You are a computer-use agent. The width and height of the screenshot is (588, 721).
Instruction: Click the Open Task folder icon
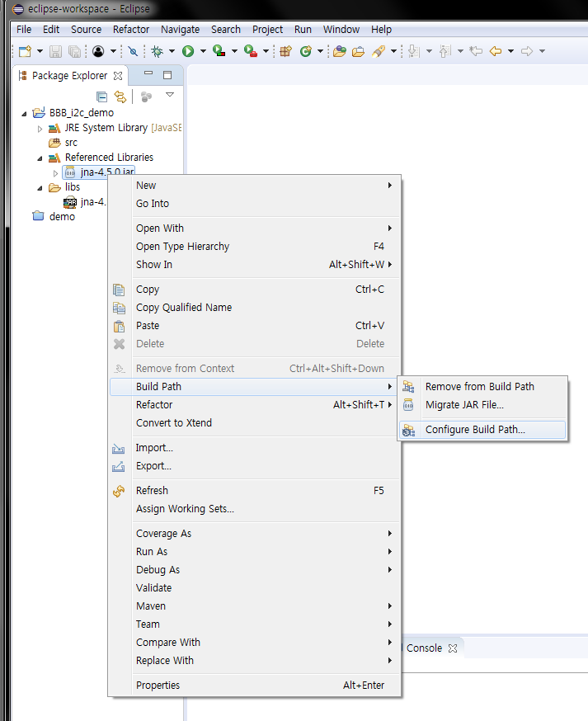click(x=358, y=51)
